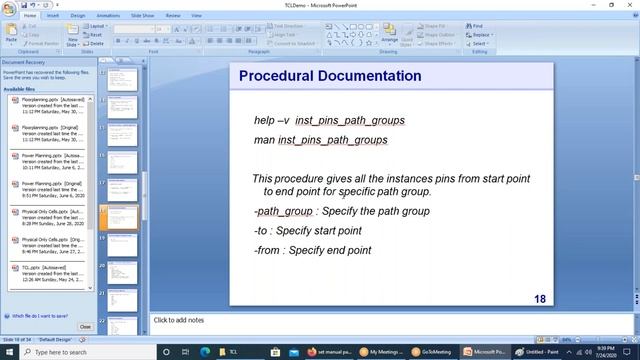Image resolution: width=640 pixels, height=360 pixels.
Task: Open Task View on the taskbar
Action: 185,352
